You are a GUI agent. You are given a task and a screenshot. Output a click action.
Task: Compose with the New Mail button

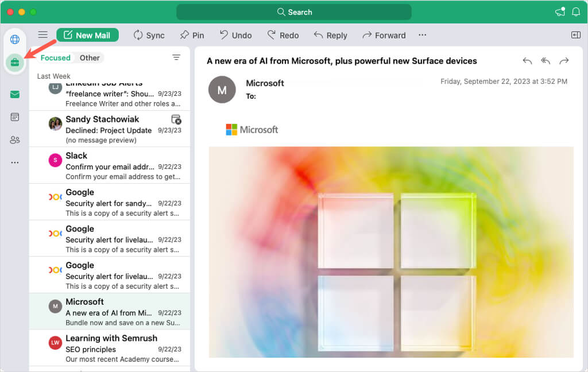87,35
